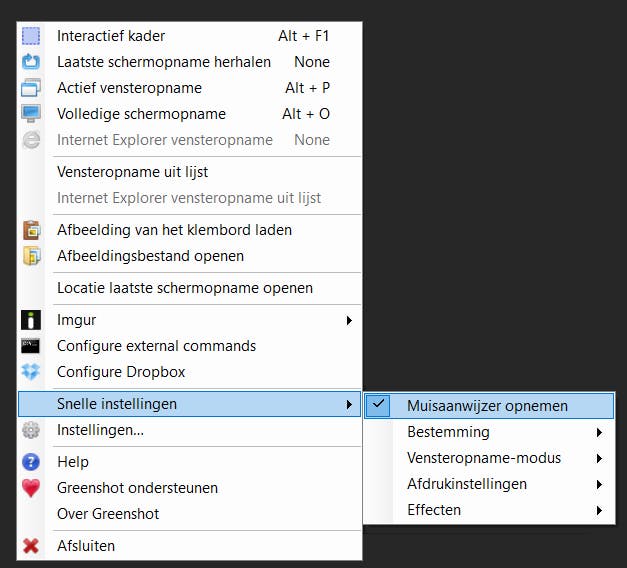Toggle the Muisaanwijzer opnemen checkmark
Screen dimensions: 627x568
(378, 405)
